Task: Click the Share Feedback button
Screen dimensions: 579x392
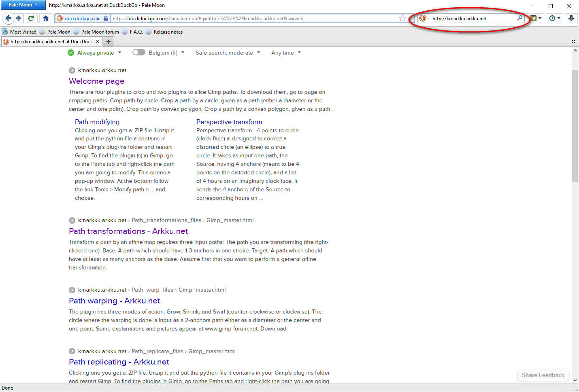Action: tap(543, 375)
